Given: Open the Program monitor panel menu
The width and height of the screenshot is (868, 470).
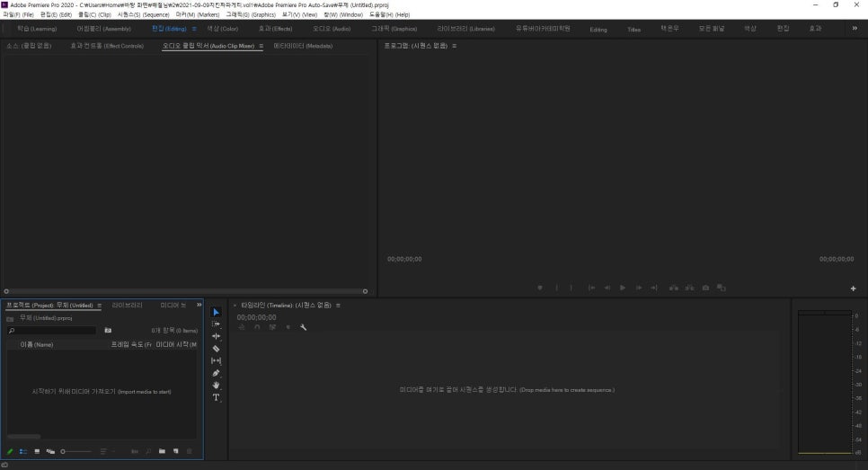Looking at the screenshot, I should [454, 46].
